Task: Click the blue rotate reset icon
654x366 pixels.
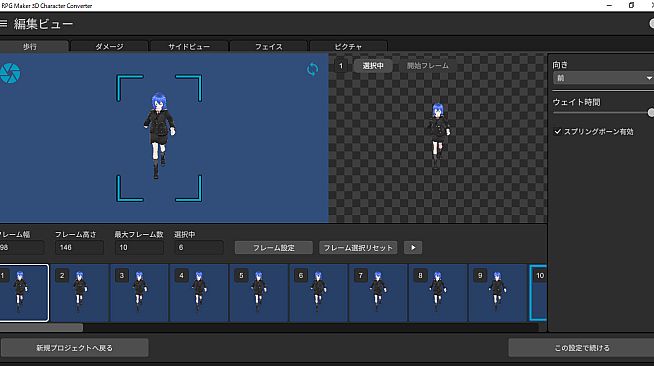Action: click(312, 69)
